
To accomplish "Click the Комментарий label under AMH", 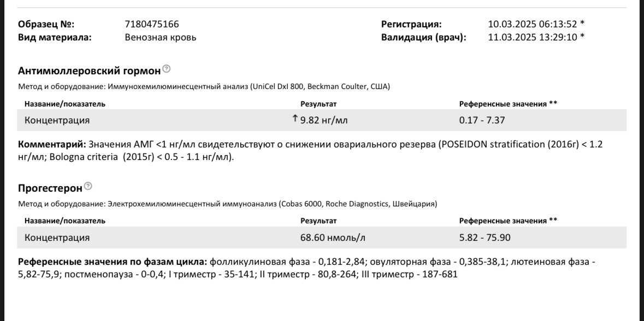I will [52, 145].
